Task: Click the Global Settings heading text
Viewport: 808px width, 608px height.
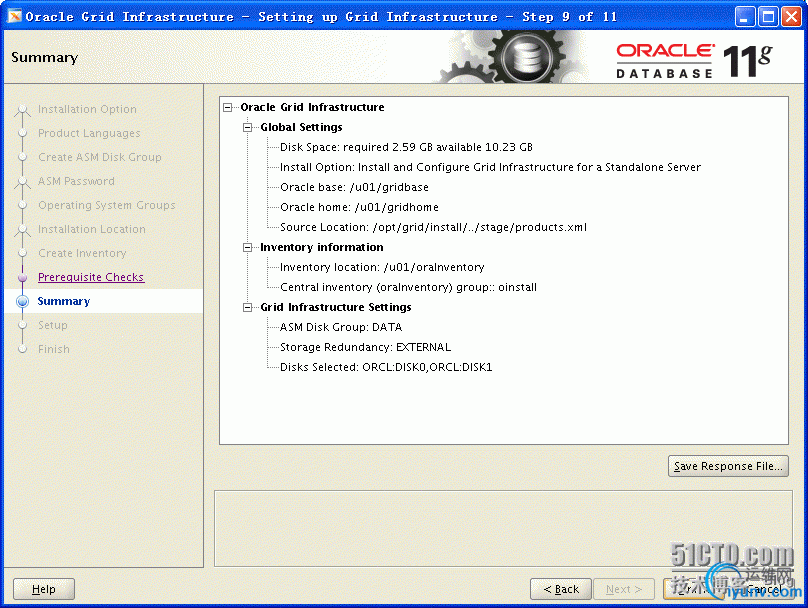Action: pyautogui.click(x=301, y=127)
